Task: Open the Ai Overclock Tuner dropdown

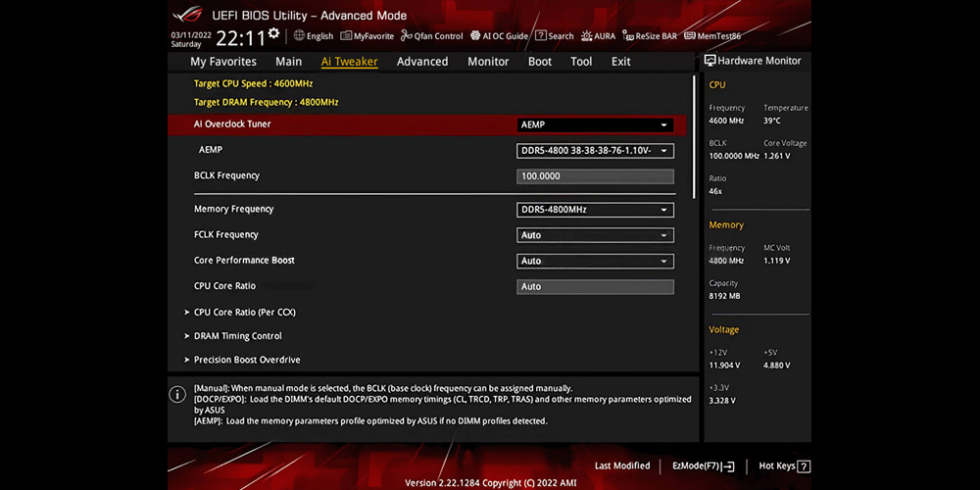Action: coord(595,125)
